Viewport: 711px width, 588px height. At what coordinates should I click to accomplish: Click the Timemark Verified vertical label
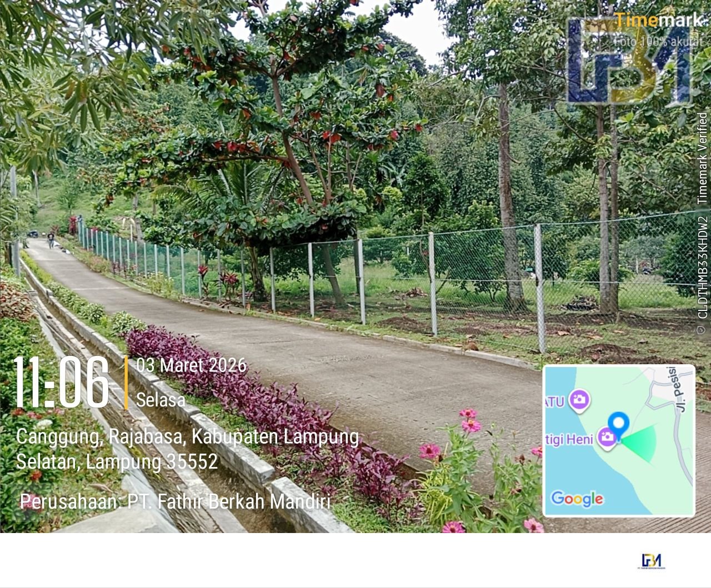click(703, 158)
